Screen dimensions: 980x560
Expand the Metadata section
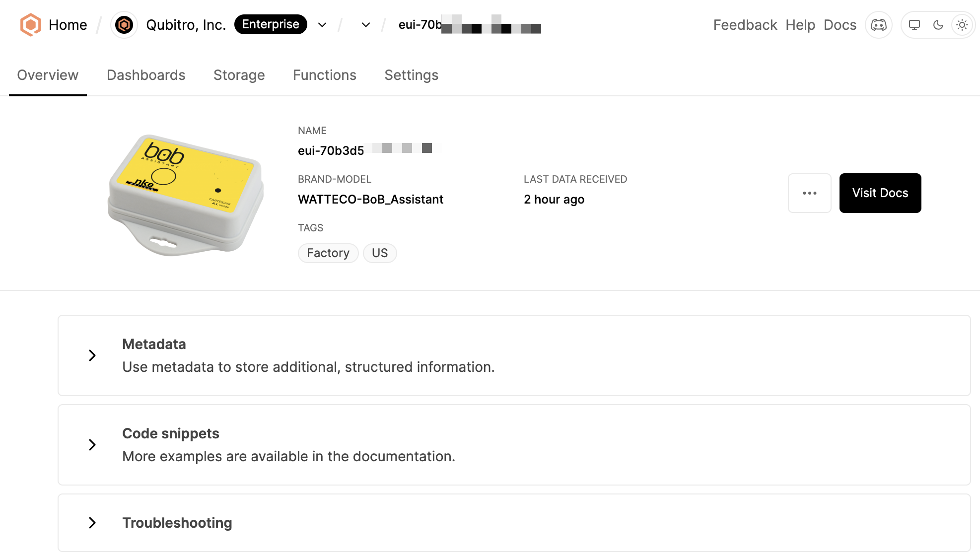tap(92, 355)
